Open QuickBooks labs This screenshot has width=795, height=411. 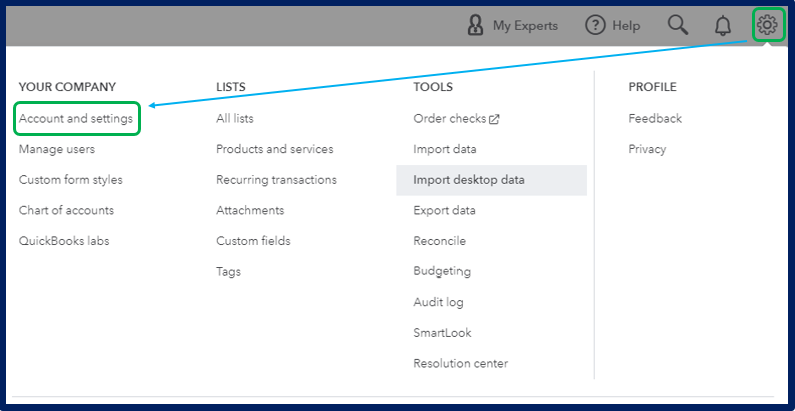pyautogui.click(x=64, y=241)
